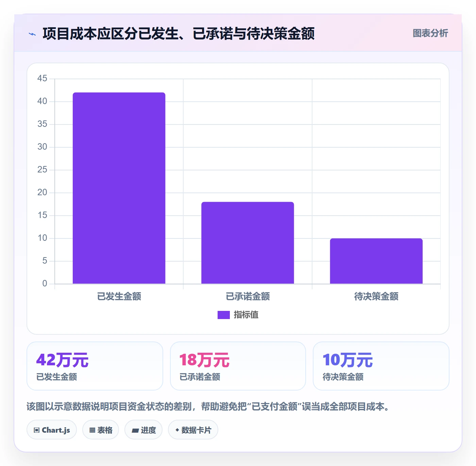
Task: Click the x-axis label 已发生金额
Action: [x=119, y=297]
